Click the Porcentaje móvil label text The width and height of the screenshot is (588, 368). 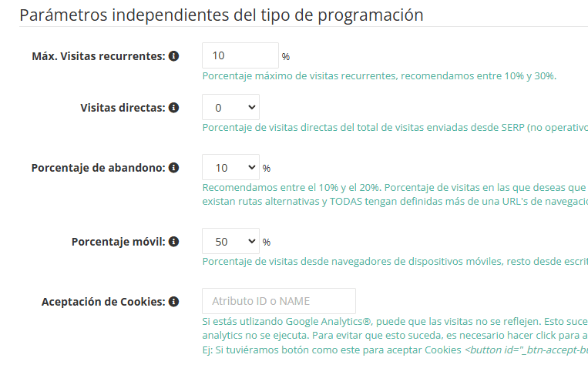click(x=118, y=242)
